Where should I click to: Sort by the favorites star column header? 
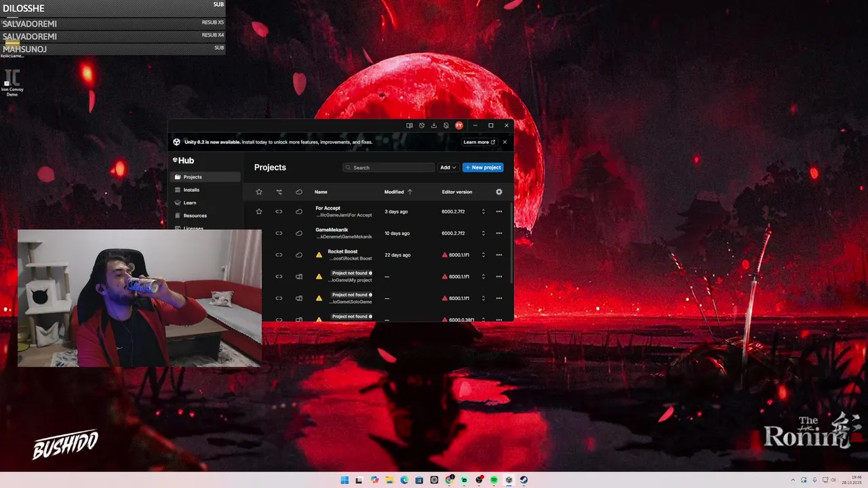tap(259, 192)
